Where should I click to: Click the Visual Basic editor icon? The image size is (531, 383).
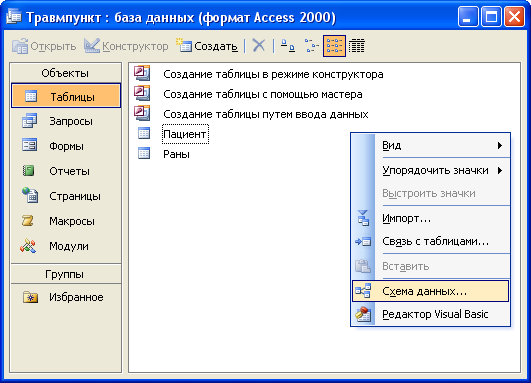coord(363,314)
